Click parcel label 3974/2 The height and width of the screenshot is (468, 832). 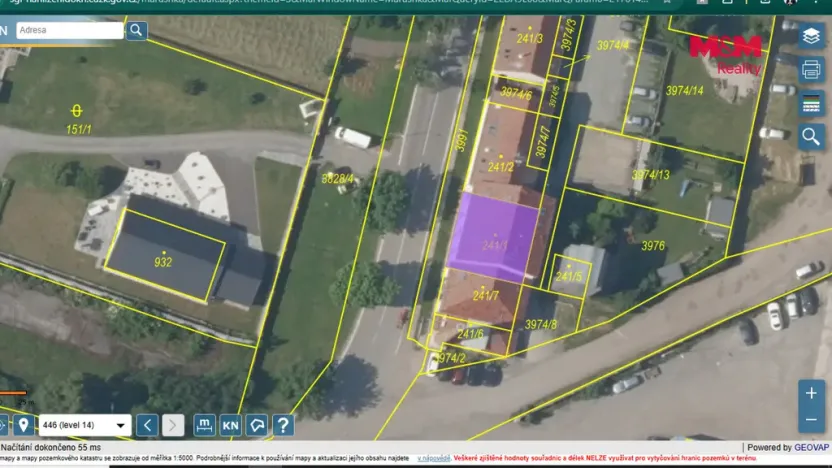click(x=451, y=358)
